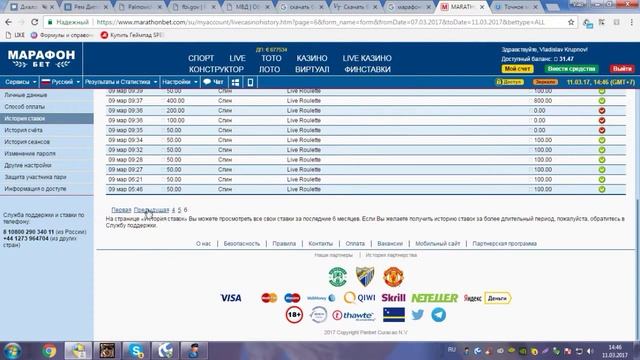Click the mobile phone icon in toolbar
640x360 pixels.
click(250, 82)
